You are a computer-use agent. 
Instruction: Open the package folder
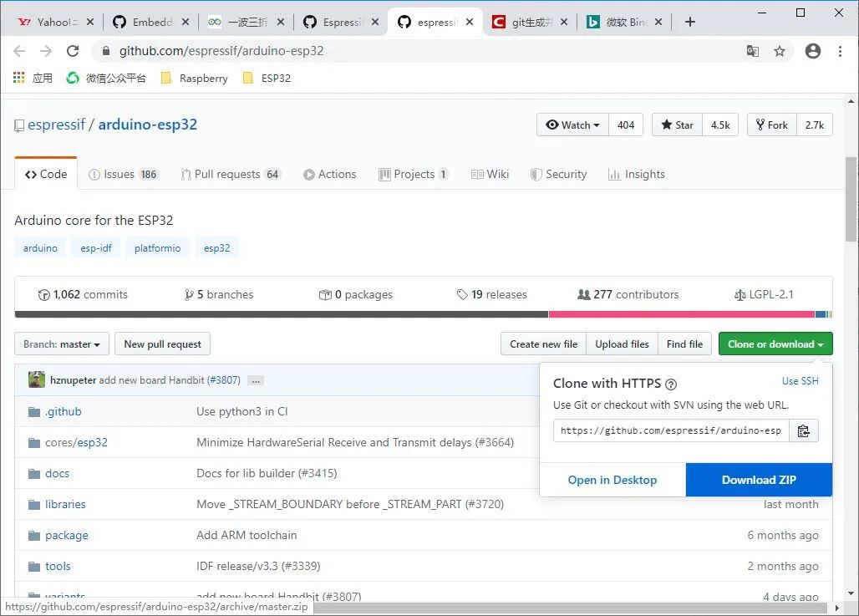pos(66,536)
